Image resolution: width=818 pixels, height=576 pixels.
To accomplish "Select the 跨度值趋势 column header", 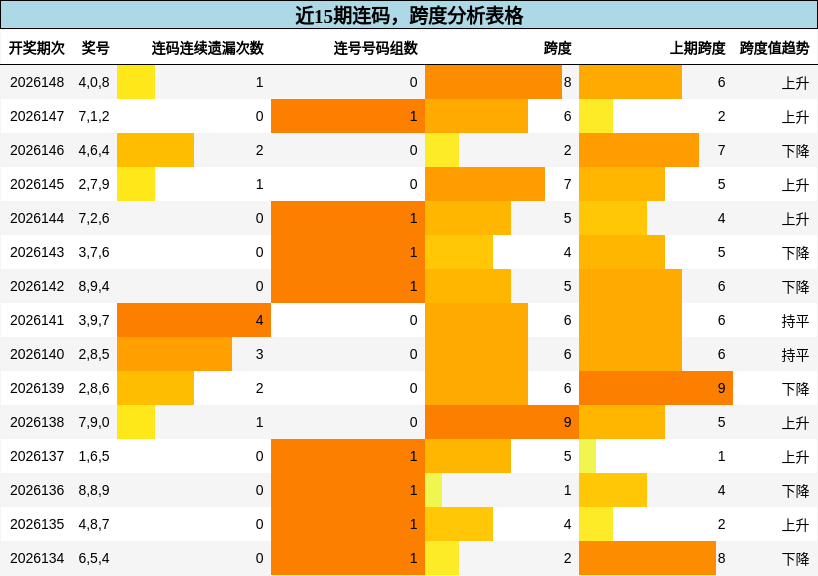I will 774,48.
